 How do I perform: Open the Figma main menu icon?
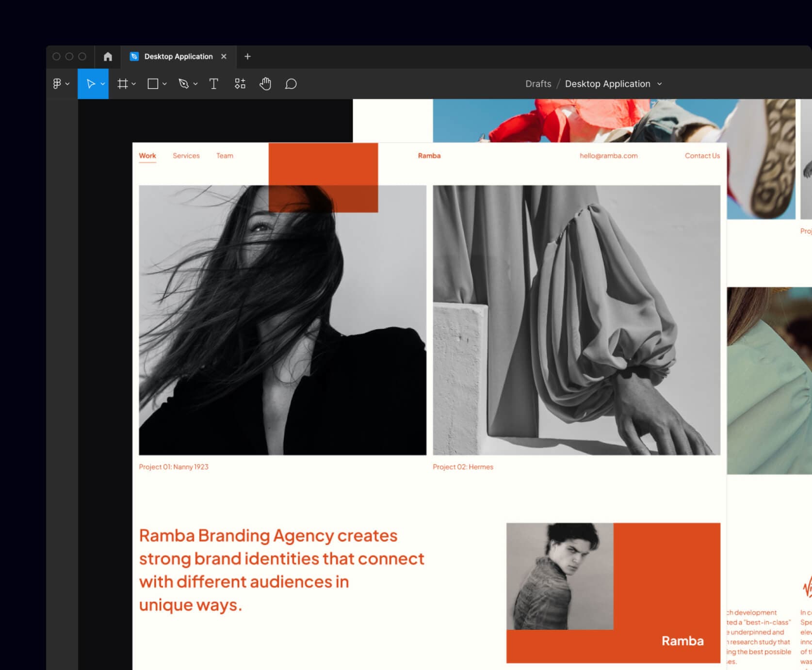click(57, 84)
